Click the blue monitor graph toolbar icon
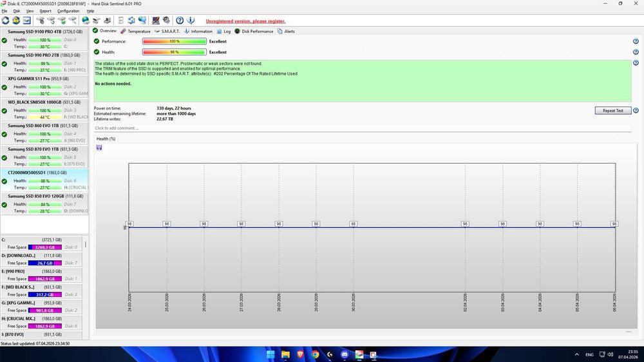The height and width of the screenshot is (362, 644). (26, 20)
